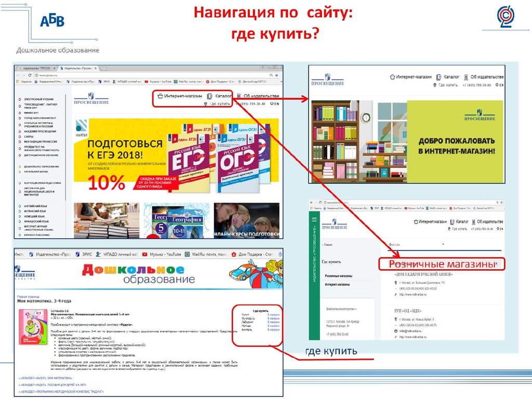The height and width of the screenshot is (399, 532).
Task: Click Каталог icon in the internet shop page header
Action: click(x=438, y=77)
